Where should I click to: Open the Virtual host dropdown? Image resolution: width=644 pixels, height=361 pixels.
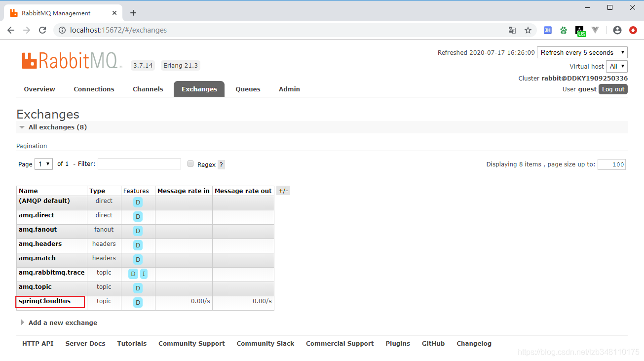617,66
